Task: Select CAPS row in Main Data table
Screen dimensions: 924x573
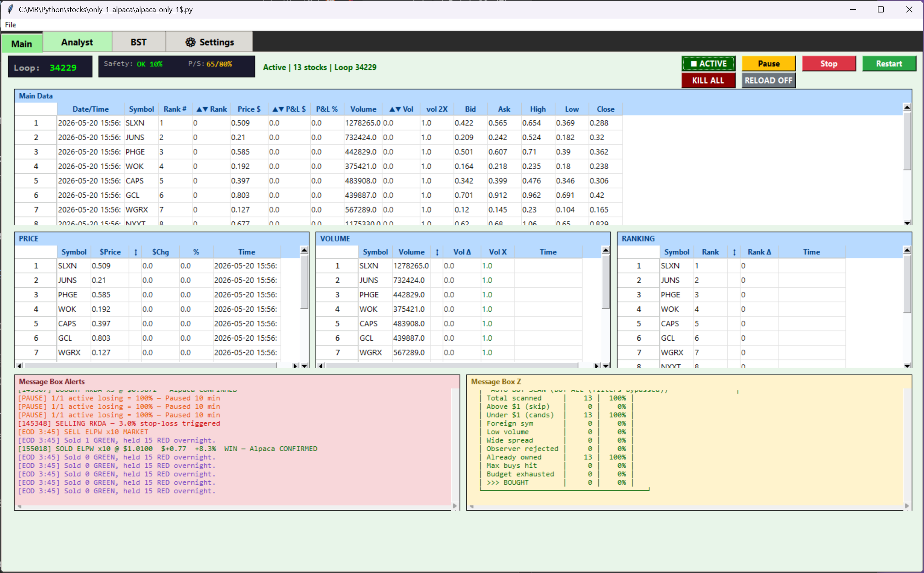Action: coord(319,181)
